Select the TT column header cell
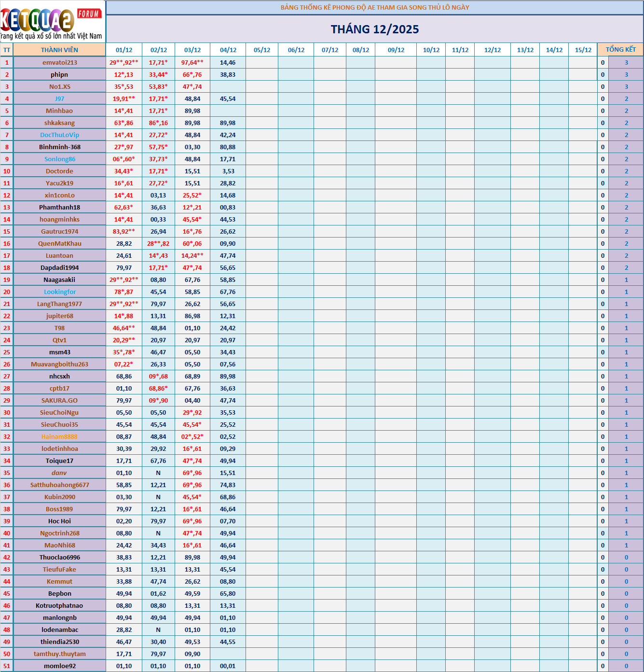Viewport: 644px width, 672px height. (7, 50)
